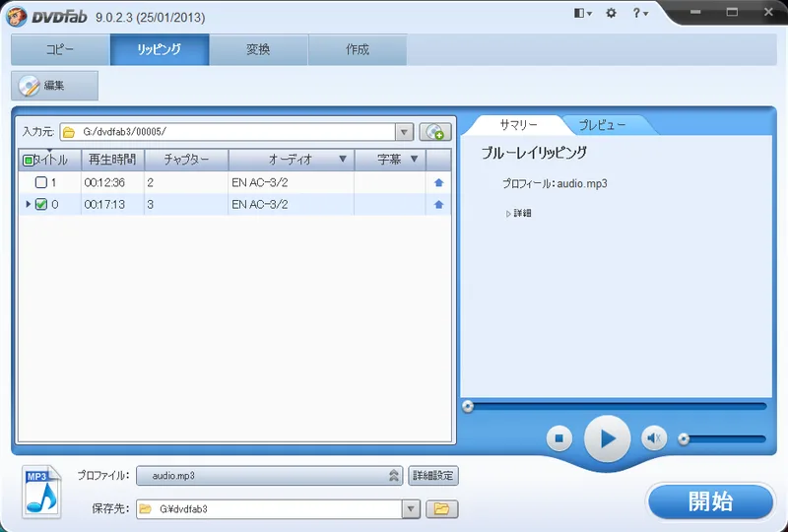This screenshot has height=532, width=788.
Task: Click the add disc source icon
Action: pyautogui.click(x=435, y=132)
